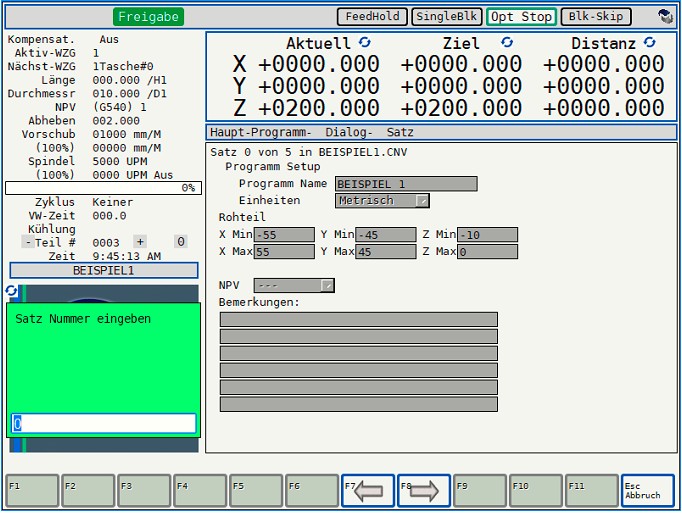Click Esc Abbruch softkey

pos(648,490)
